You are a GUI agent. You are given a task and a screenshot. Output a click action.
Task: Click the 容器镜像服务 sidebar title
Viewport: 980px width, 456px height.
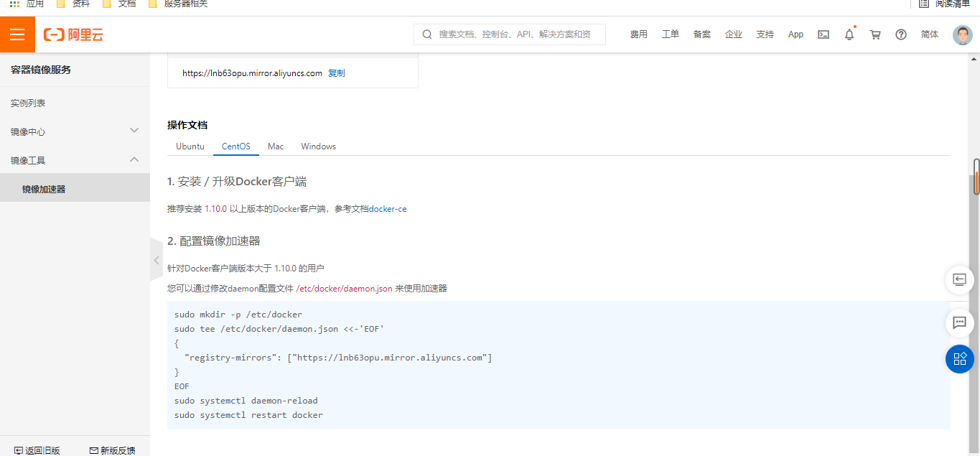click(x=41, y=70)
